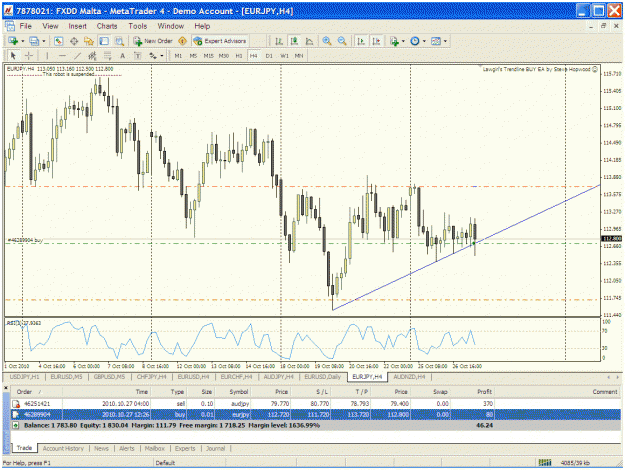Viewport: 625px width, 470px height.
Task: Select order 46251421 audjpy sell row
Action: click(x=315, y=404)
